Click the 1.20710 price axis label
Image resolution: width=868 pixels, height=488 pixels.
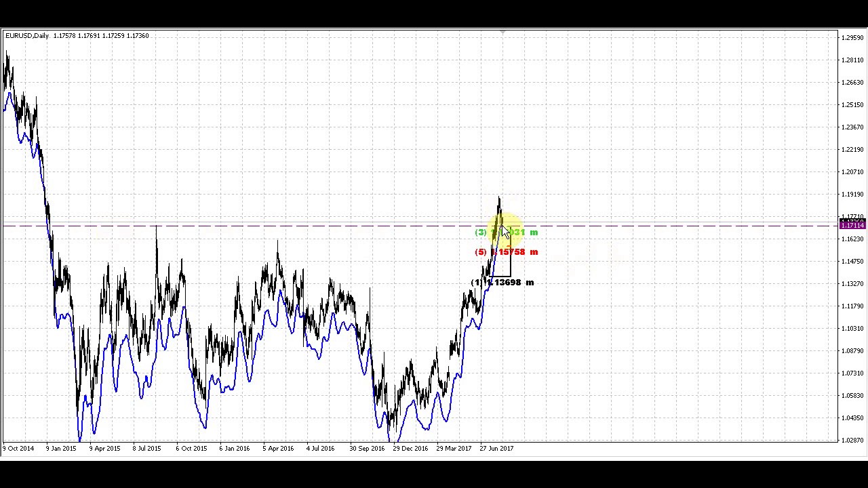(852, 172)
